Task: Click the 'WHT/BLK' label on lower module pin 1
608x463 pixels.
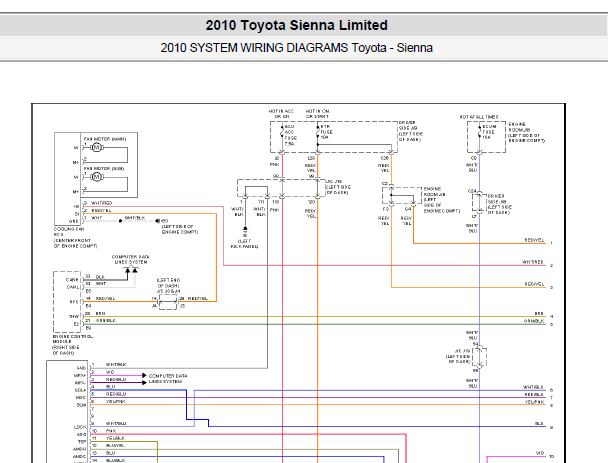Action: click(116, 365)
